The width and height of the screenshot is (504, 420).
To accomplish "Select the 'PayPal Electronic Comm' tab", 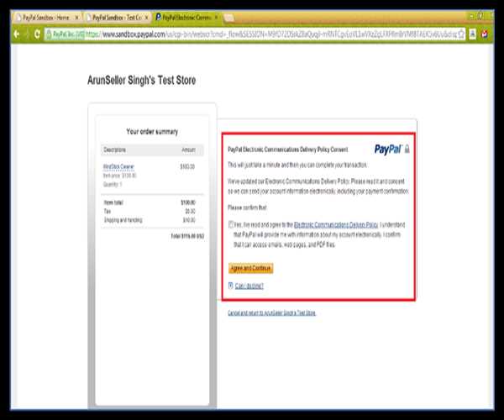I will (188, 17).
